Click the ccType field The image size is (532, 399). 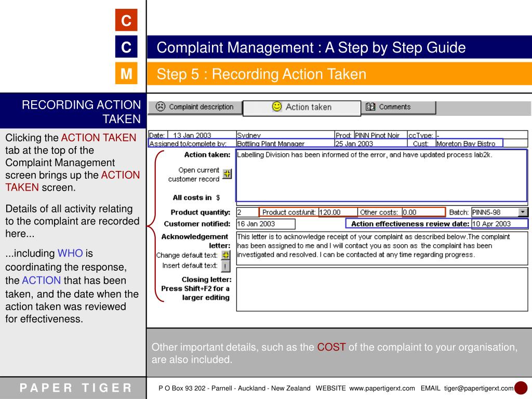[482, 135]
